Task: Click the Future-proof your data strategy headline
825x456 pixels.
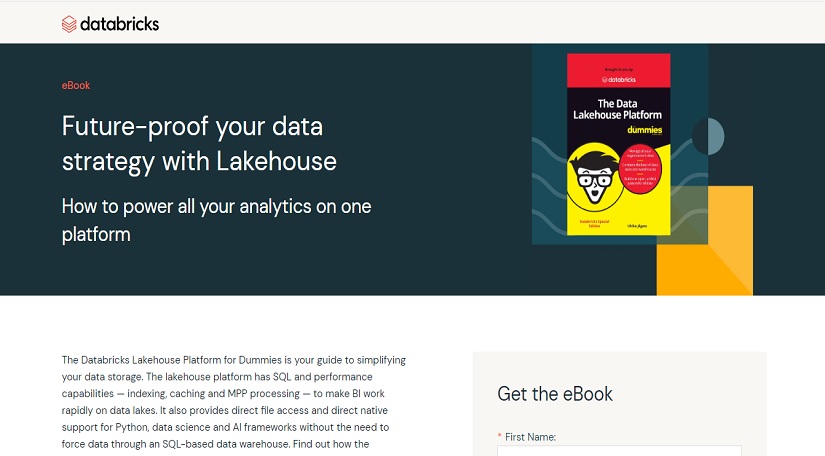Action: [x=199, y=144]
